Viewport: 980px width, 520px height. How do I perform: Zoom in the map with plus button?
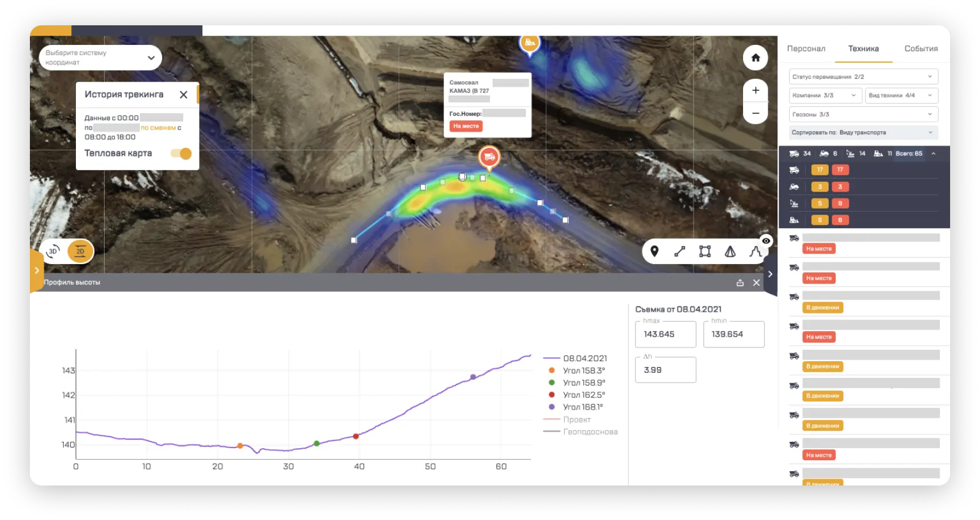pos(755,90)
